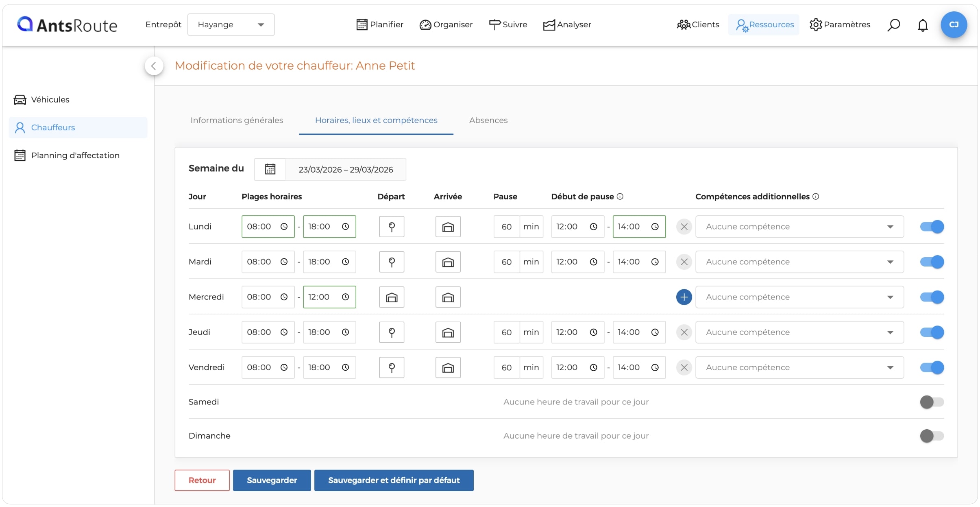Remove Mardi break with X
This screenshot has height=507, width=980.
pyautogui.click(x=684, y=262)
